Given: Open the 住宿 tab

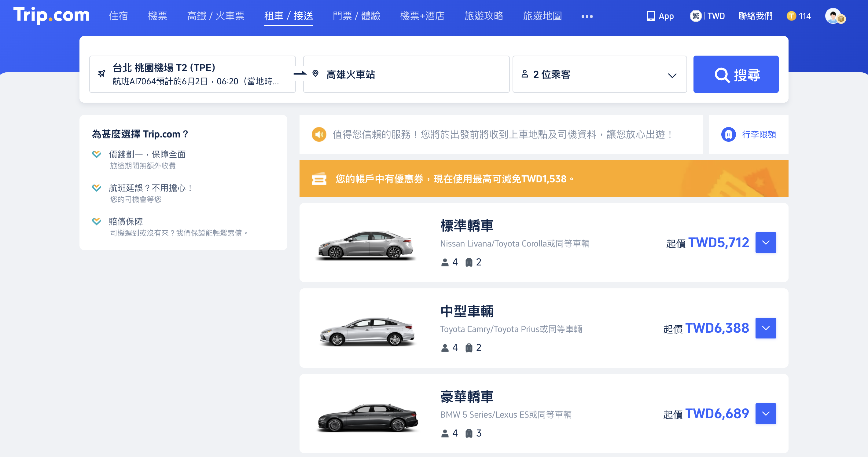Looking at the screenshot, I should point(118,16).
